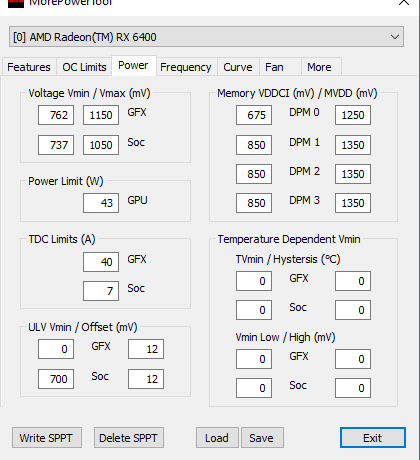420x460 pixels.
Task: Open the Curve tab
Action: [x=238, y=67]
